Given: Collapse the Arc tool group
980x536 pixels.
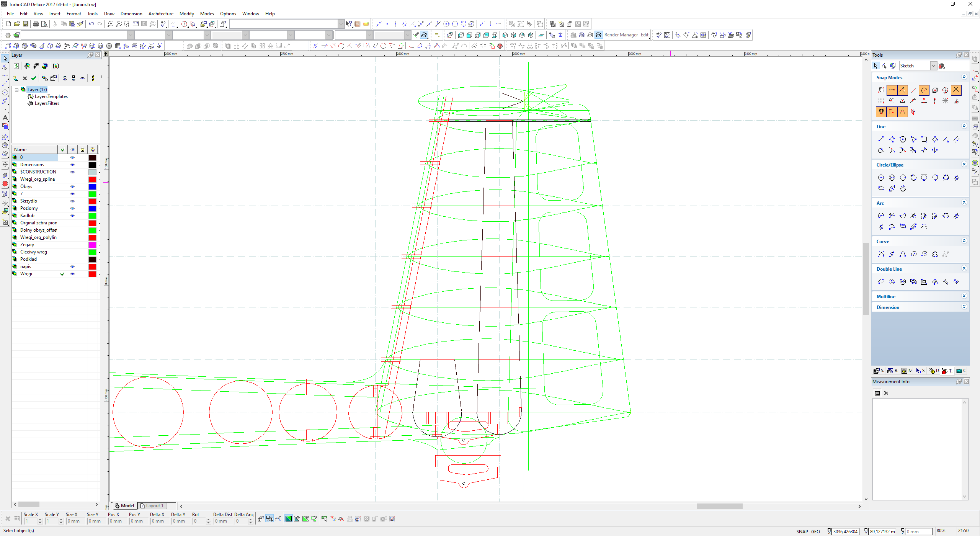Looking at the screenshot, I should 964,203.
